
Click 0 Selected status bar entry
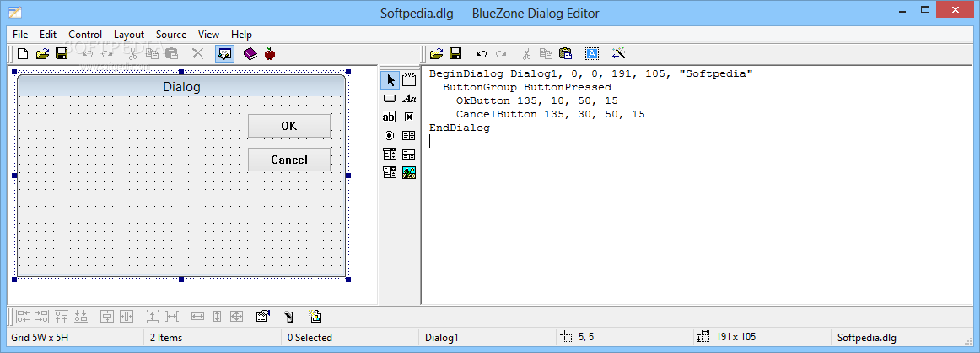(310, 337)
